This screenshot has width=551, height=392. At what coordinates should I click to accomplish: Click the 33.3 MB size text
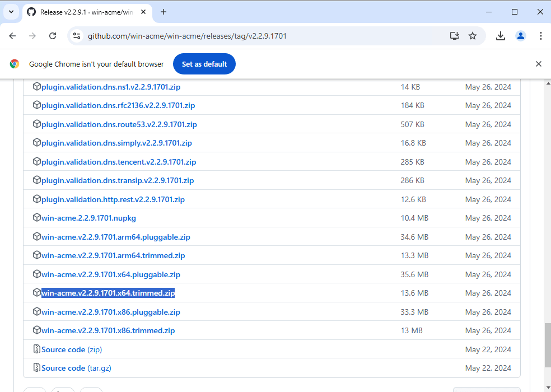pos(414,312)
